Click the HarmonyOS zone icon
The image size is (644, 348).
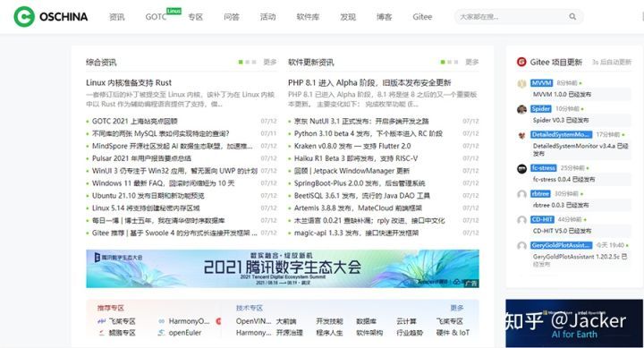(x=161, y=321)
